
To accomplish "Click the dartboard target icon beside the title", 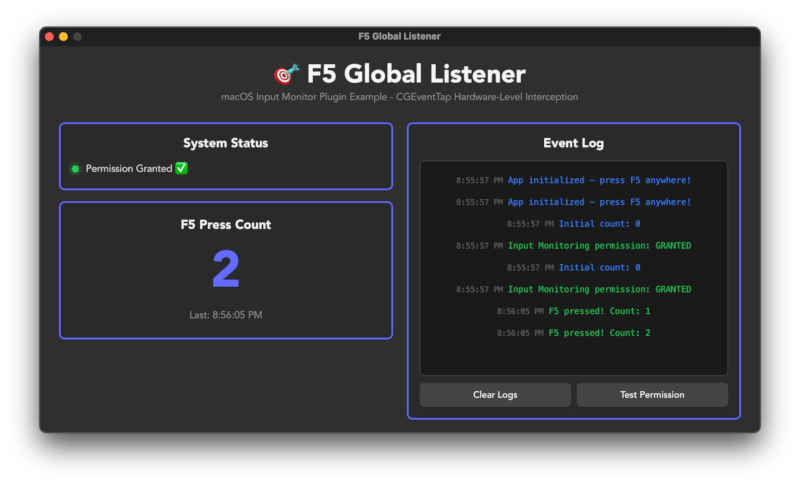I will pyautogui.click(x=286, y=74).
